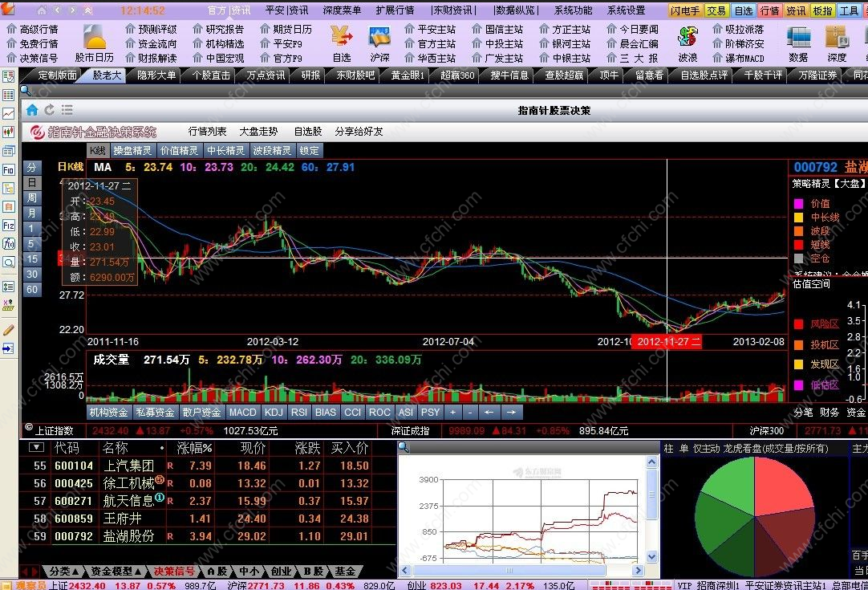Open 今日要闻 news link
Screen dimensions: 868x590
[633, 30]
